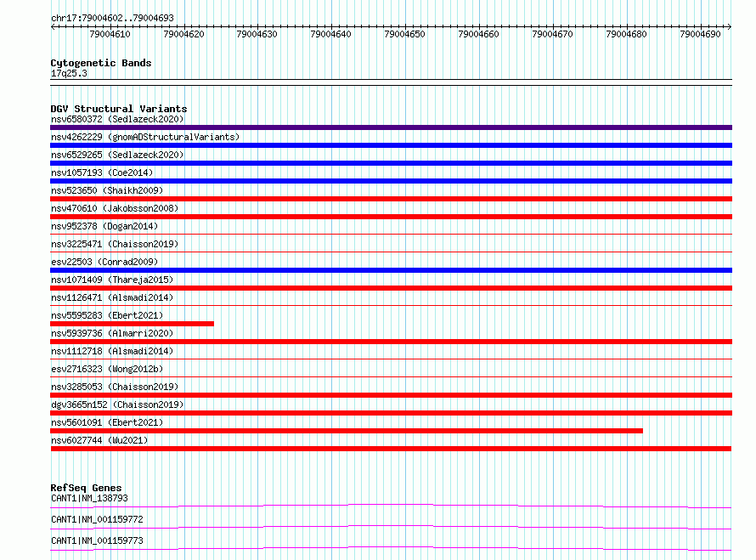The width and height of the screenshot is (756, 560).
Task: Click ruler position 79004670
Action: click(x=552, y=34)
